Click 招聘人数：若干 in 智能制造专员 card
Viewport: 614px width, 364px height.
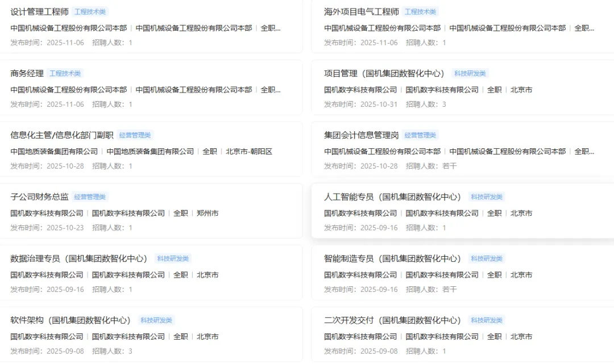tap(431, 289)
